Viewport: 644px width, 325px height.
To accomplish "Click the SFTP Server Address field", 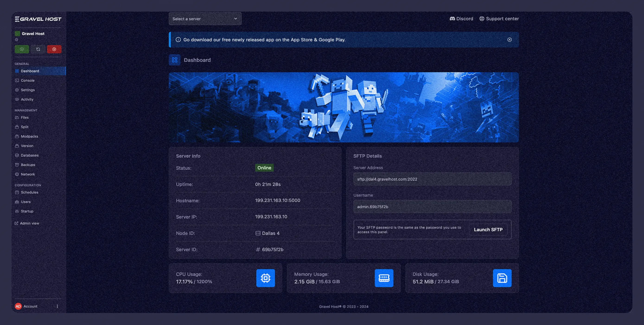I will tap(432, 179).
